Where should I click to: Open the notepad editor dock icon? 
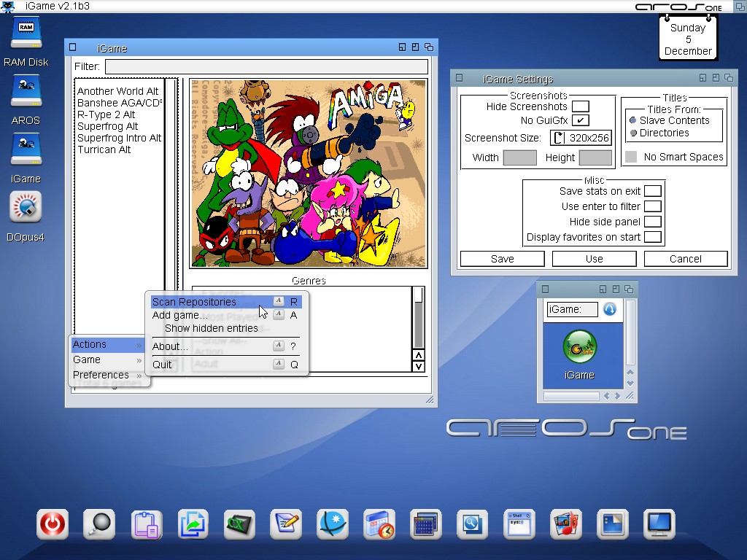pos(285,524)
